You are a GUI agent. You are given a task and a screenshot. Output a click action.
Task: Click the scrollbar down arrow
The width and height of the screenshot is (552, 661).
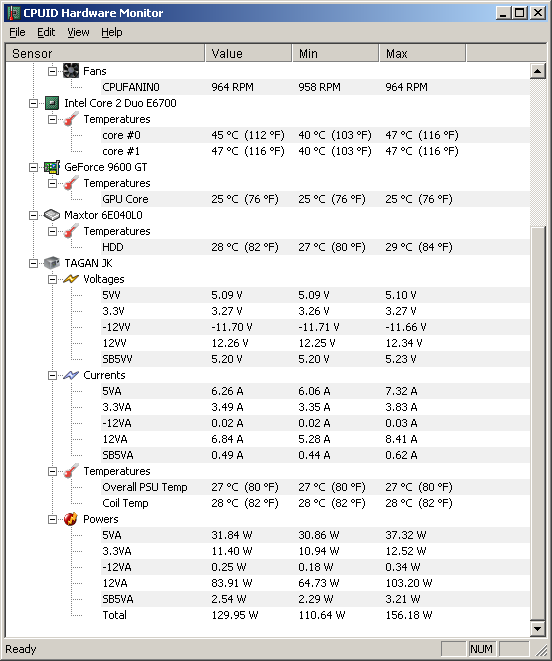538,629
